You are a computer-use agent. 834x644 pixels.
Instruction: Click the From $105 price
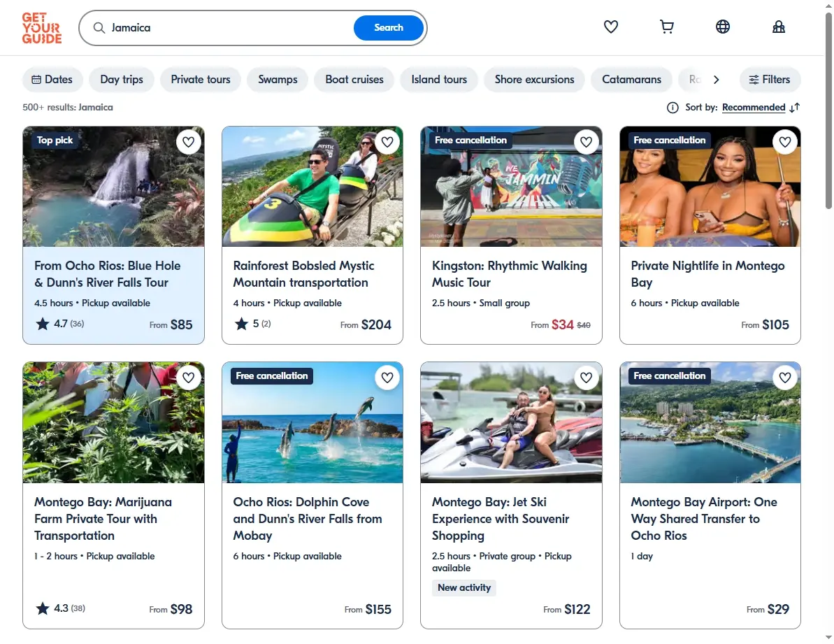pos(765,324)
